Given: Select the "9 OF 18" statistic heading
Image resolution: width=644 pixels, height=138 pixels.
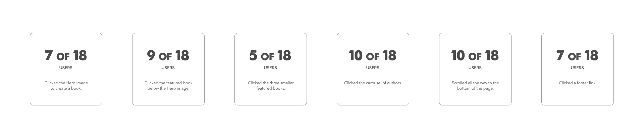Looking at the screenshot, I should 168,55.
